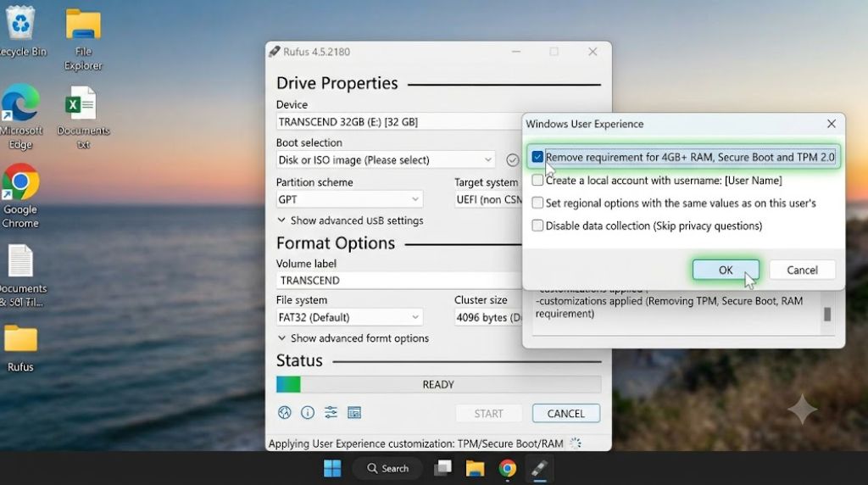The height and width of the screenshot is (485, 868).
Task: Open the Rufus language globe icon
Action: 285,412
